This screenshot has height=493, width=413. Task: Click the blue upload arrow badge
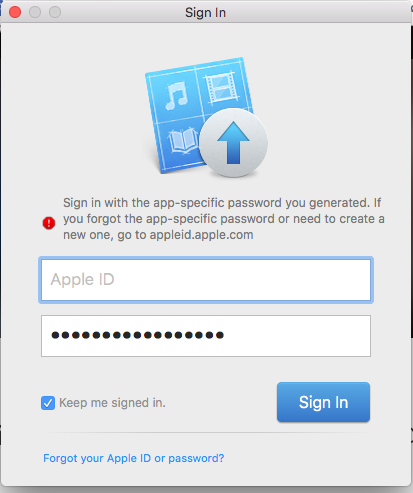tap(233, 143)
